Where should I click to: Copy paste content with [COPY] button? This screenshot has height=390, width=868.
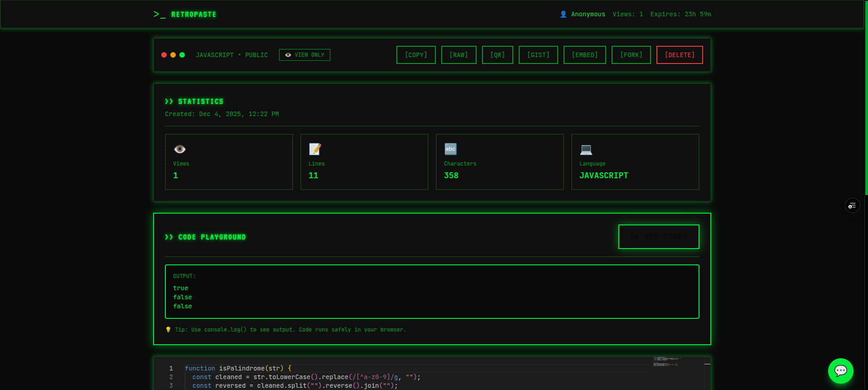pos(416,55)
